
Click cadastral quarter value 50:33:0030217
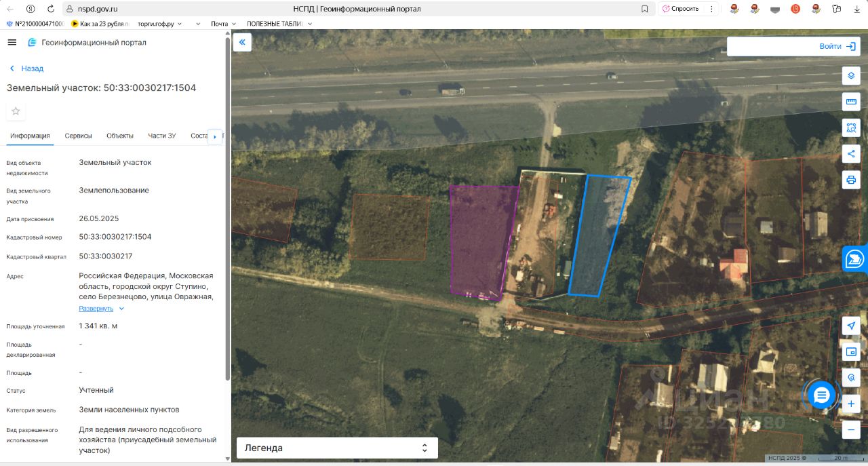(106, 256)
